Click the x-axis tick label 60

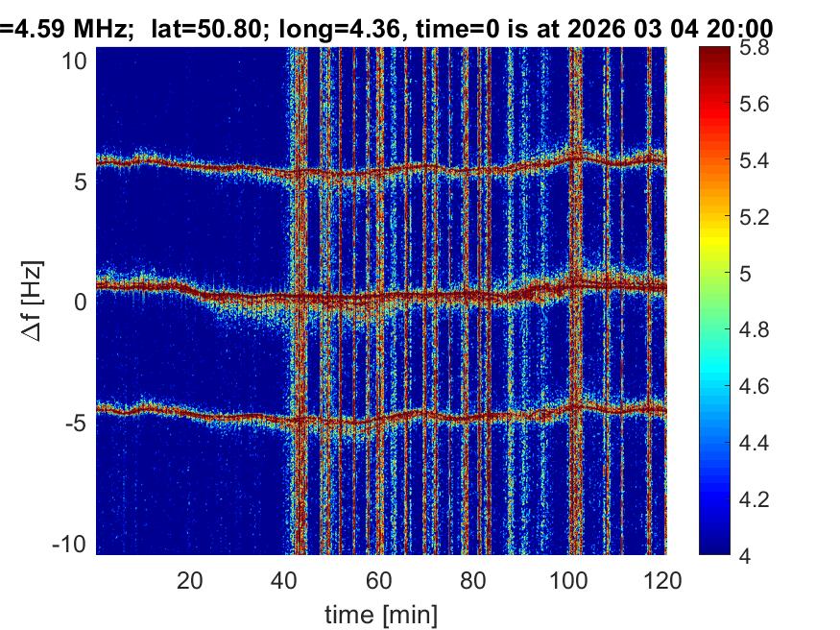coord(379,579)
